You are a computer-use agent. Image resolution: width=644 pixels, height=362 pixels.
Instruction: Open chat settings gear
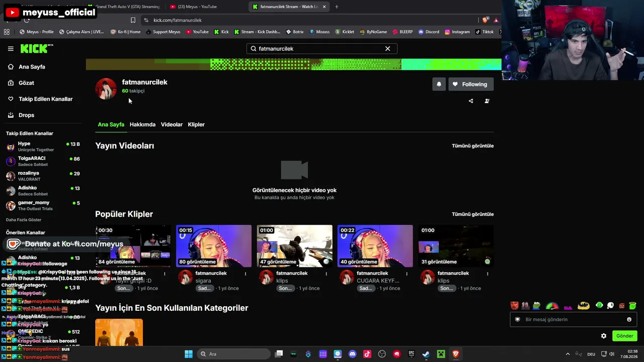point(604,336)
